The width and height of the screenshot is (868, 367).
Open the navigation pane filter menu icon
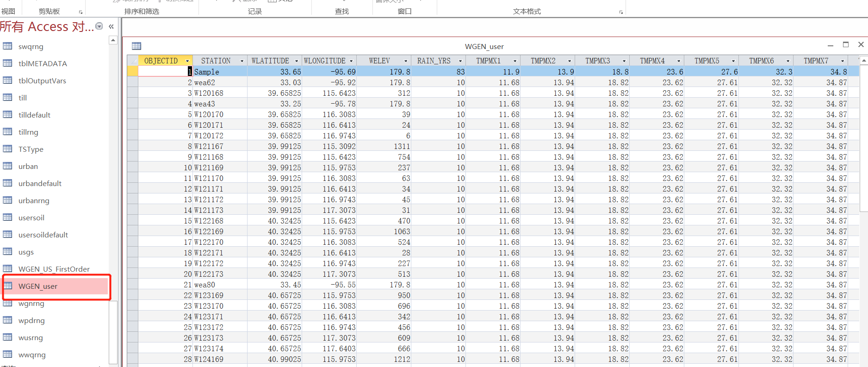pyautogui.click(x=99, y=26)
